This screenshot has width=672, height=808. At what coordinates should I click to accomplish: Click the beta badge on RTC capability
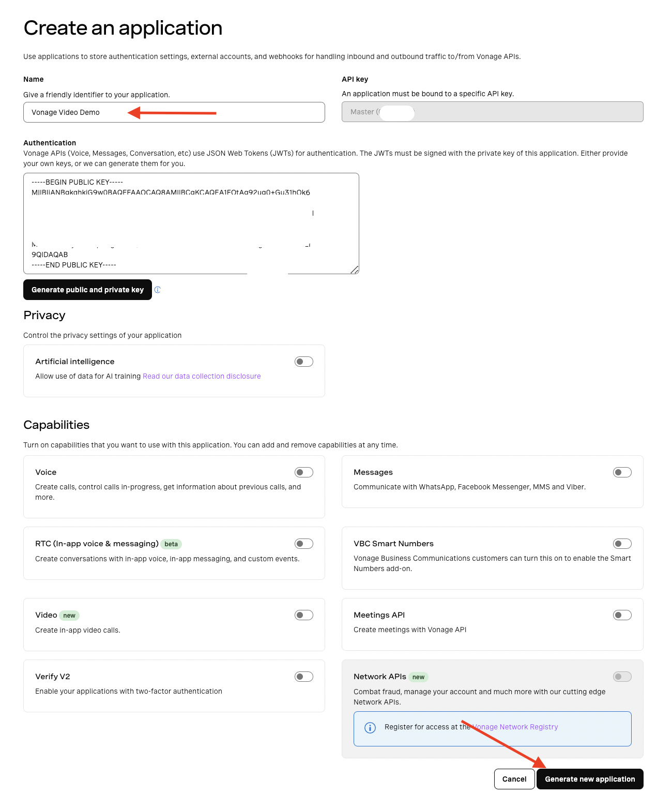click(171, 544)
